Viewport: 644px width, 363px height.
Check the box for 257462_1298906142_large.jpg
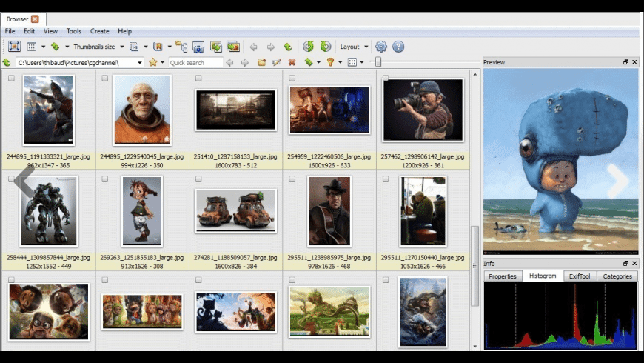point(386,78)
